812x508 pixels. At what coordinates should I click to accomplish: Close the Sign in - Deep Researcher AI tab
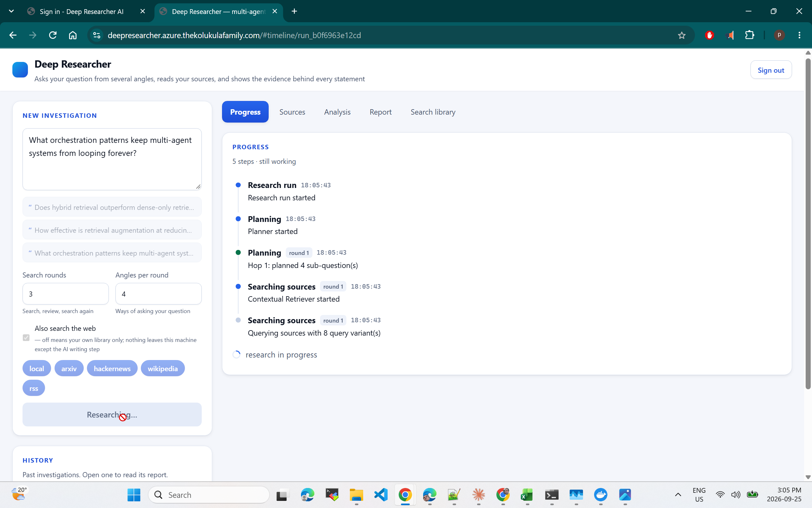[x=143, y=11]
